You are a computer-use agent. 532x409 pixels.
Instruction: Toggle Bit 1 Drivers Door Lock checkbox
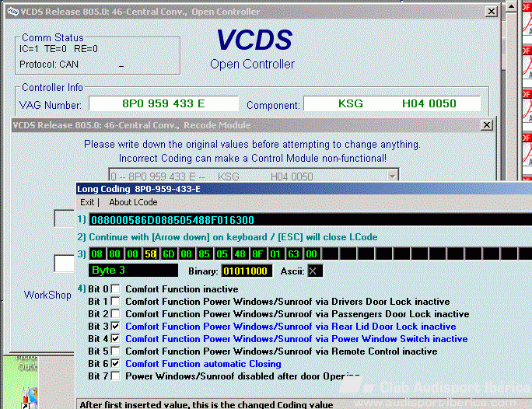[x=116, y=302]
